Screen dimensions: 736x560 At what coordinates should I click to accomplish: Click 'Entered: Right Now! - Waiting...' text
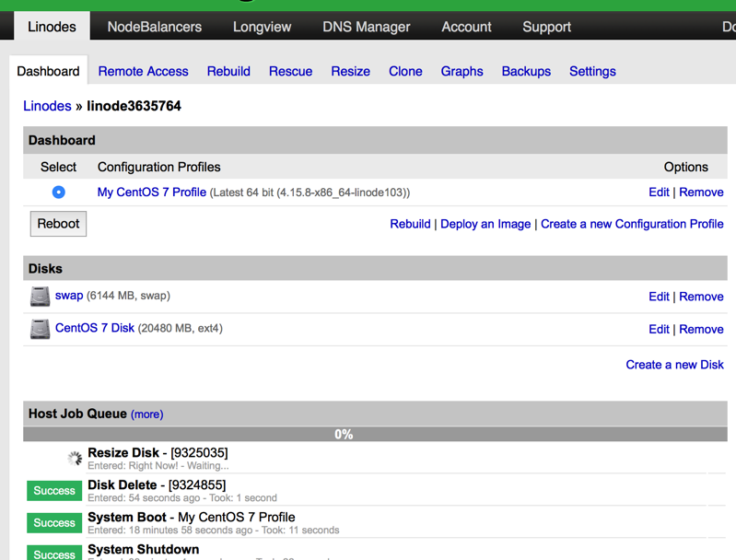158,466
